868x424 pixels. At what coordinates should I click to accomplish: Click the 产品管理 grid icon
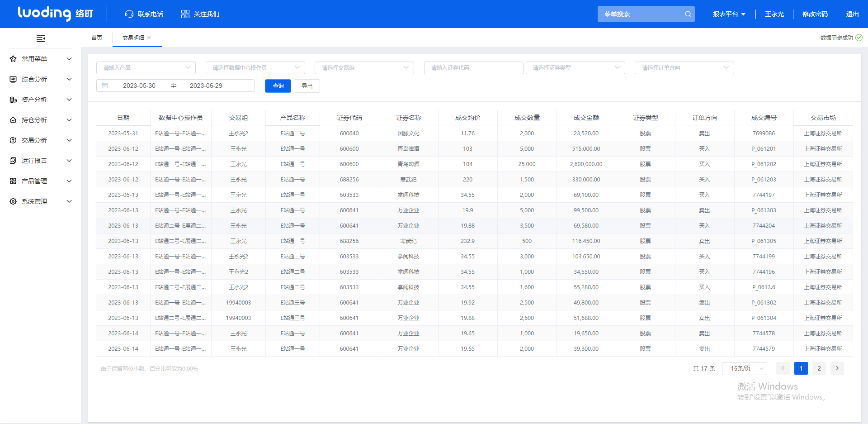tap(13, 181)
